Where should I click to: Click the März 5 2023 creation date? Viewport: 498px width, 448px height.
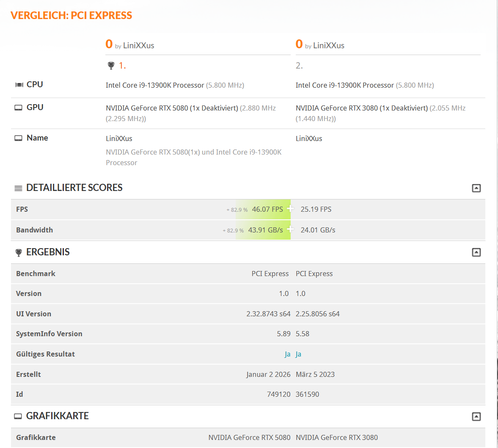(x=315, y=375)
